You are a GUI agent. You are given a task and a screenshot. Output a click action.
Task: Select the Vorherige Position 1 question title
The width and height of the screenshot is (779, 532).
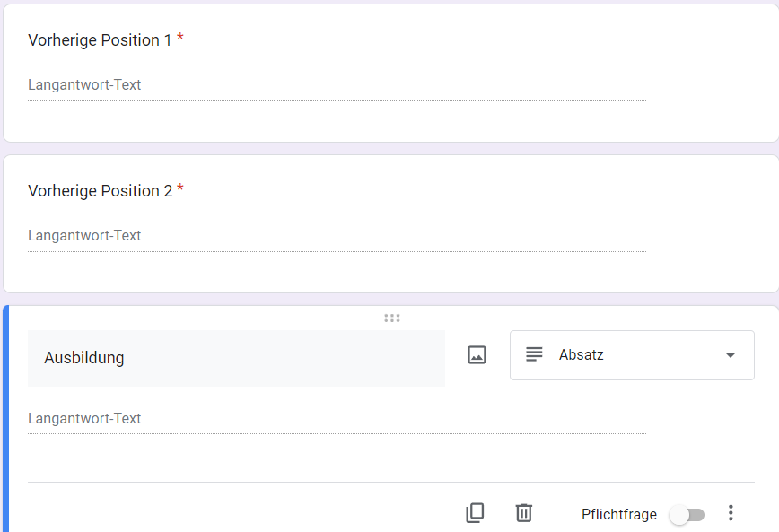coord(100,40)
